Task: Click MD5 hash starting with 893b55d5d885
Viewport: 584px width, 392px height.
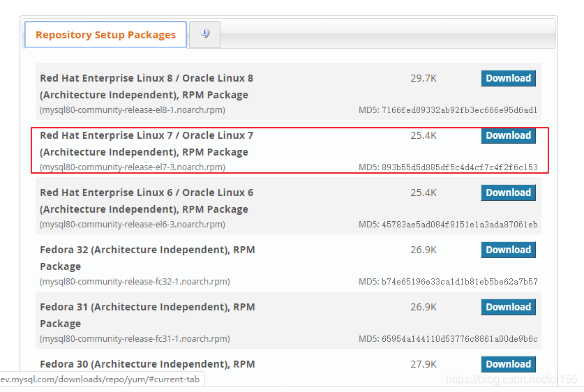Action: coord(459,167)
